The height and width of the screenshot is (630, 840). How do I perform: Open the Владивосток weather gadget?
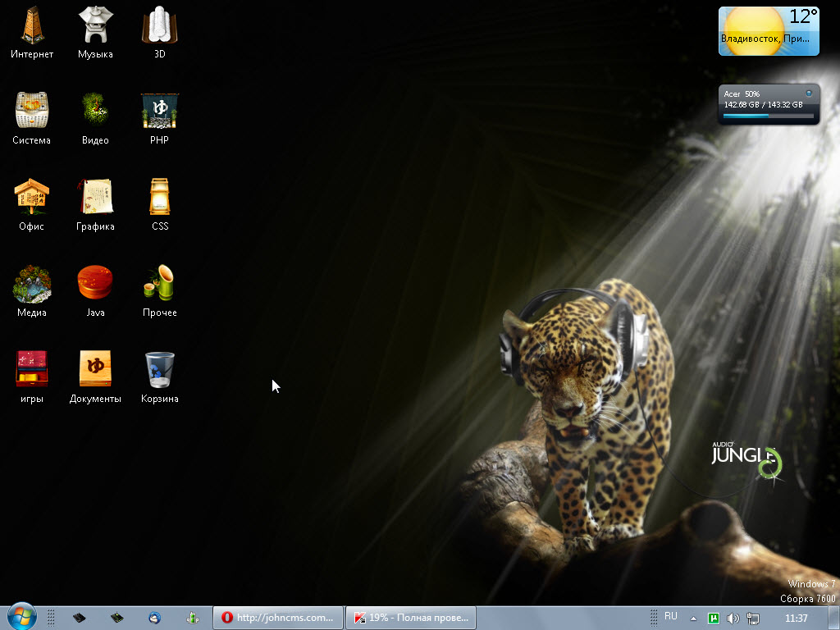(768, 31)
